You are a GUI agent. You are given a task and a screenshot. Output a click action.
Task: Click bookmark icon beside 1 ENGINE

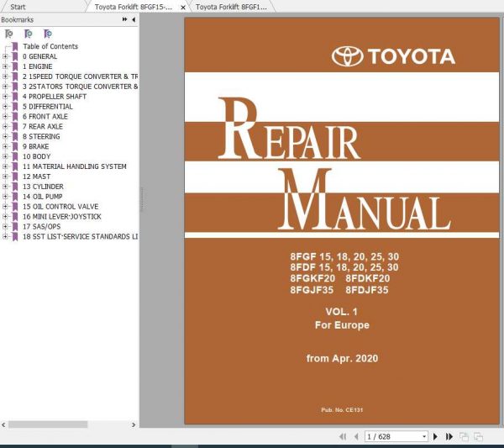pyautogui.click(x=15, y=66)
